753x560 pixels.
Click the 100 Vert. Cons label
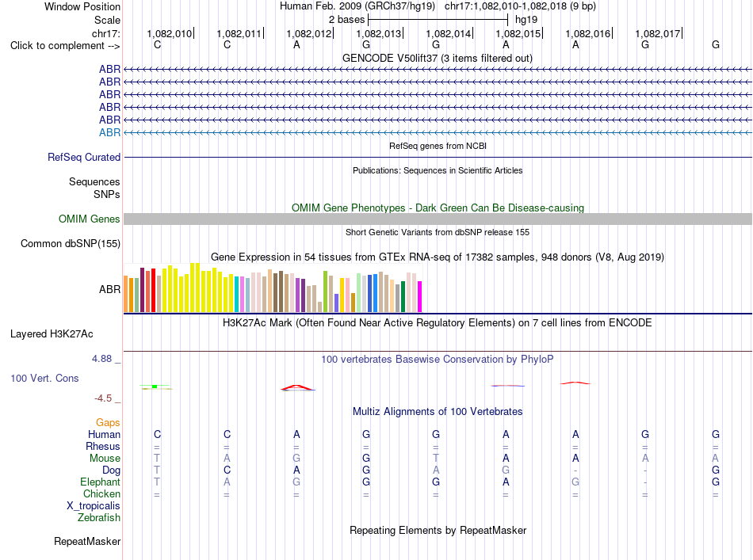tap(44, 378)
